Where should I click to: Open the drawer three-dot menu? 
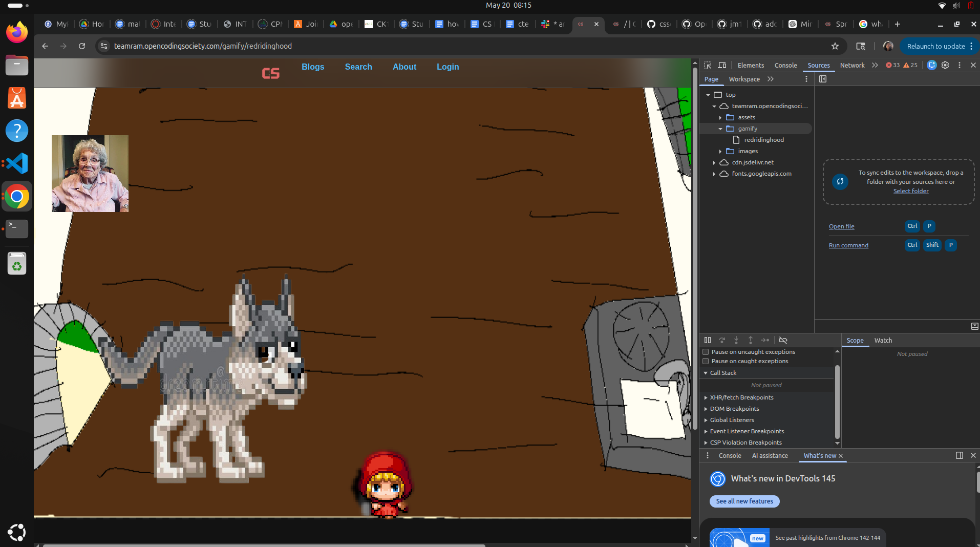(x=708, y=455)
